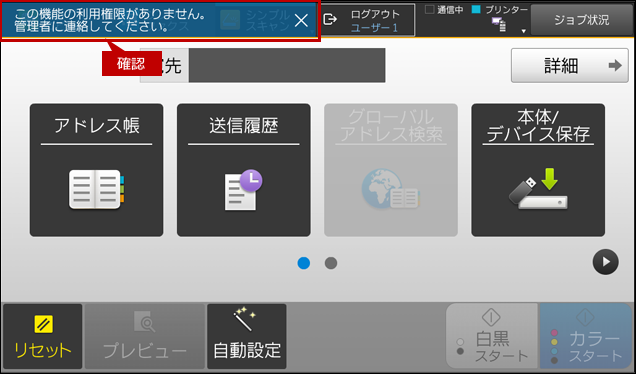Start a カラースタート color scan
This screenshot has width=636, height=374.
coord(586,336)
